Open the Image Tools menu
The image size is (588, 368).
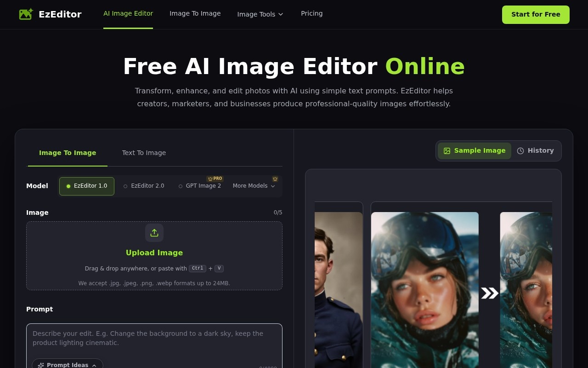pyautogui.click(x=260, y=14)
